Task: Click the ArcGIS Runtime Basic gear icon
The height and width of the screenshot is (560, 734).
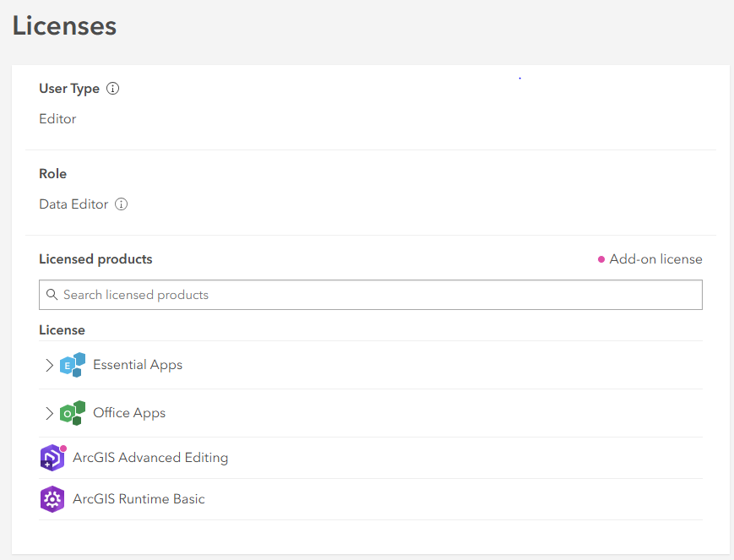Action: 52,499
